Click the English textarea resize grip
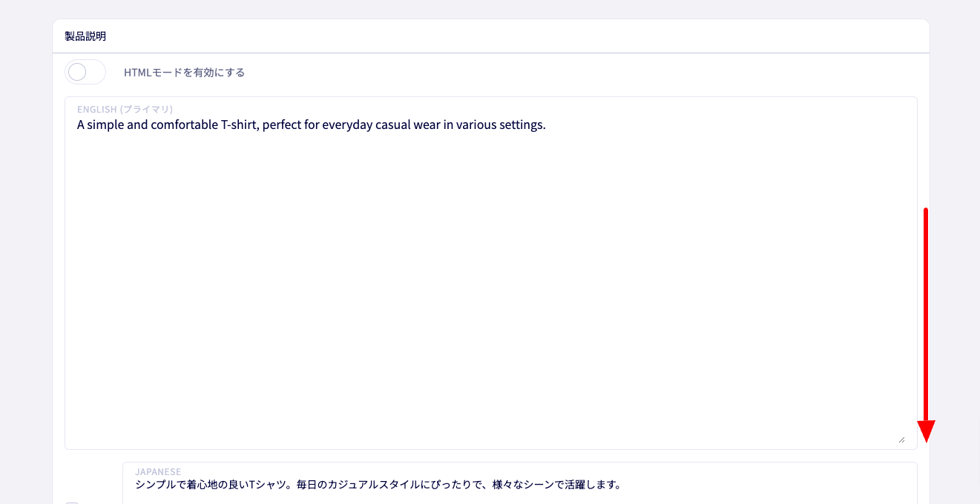 pos(901,439)
